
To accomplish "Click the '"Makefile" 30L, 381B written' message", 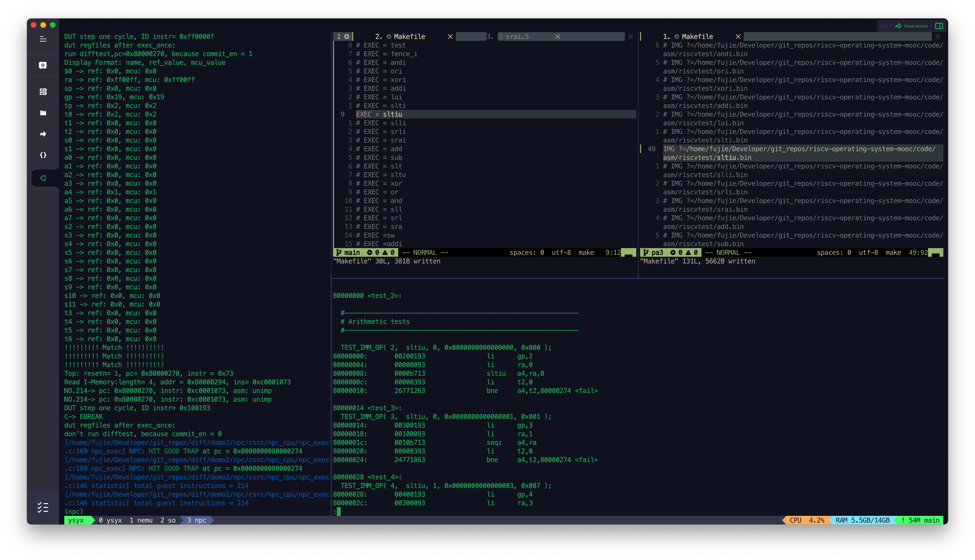I will (386, 261).
